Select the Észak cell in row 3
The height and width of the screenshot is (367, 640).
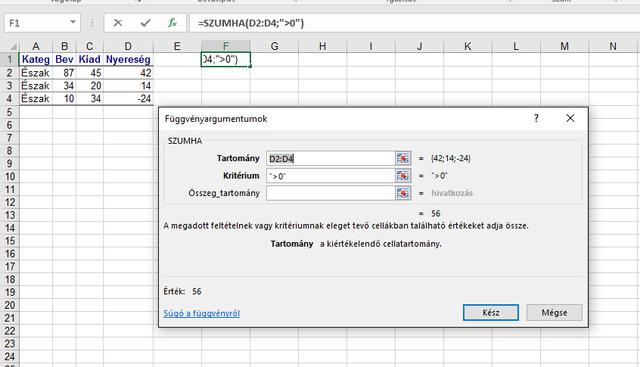[36, 86]
